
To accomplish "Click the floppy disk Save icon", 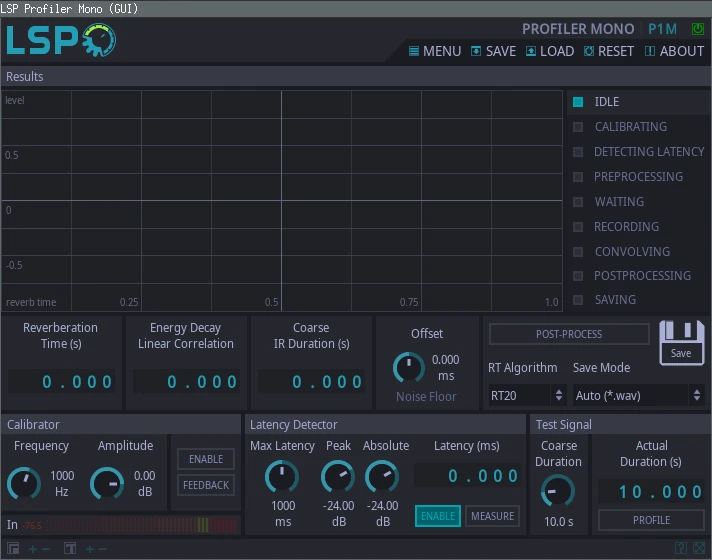I will point(681,343).
